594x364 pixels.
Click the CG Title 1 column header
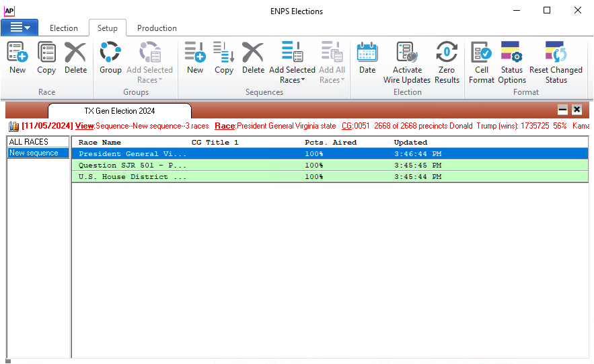[x=215, y=143]
